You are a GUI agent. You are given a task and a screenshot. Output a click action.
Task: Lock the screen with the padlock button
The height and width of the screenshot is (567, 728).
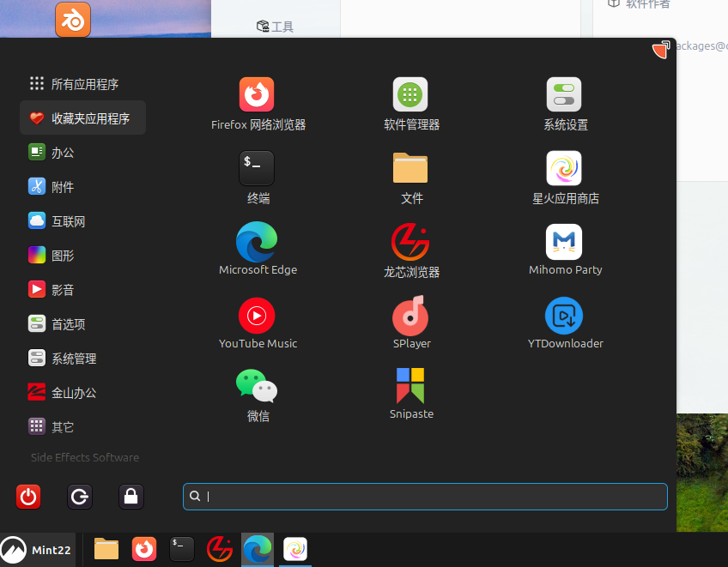coord(131,497)
